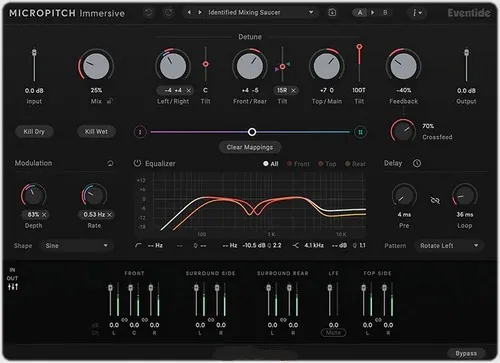
Task: Select macro endpoint I button
Action: pyautogui.click(x=140, y=132)
